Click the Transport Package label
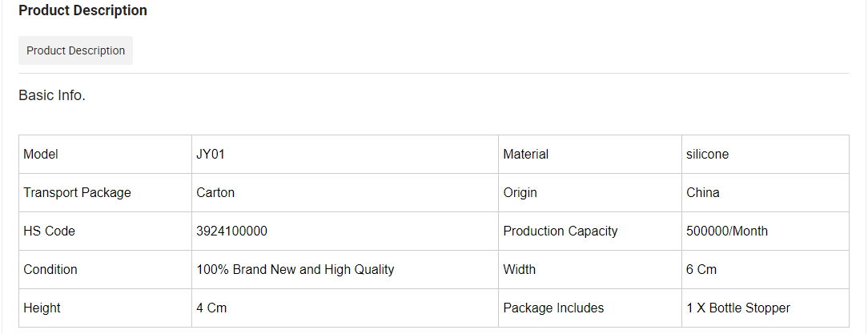 pos(78,193)
